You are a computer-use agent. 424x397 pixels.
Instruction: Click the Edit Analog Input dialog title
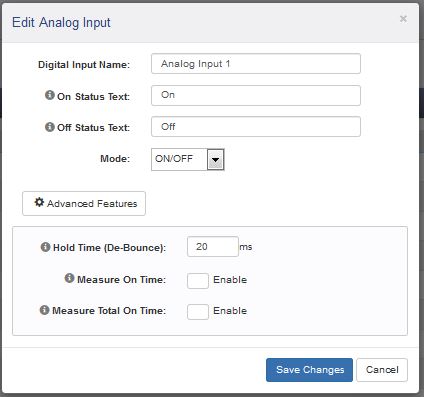click(61, 23)
